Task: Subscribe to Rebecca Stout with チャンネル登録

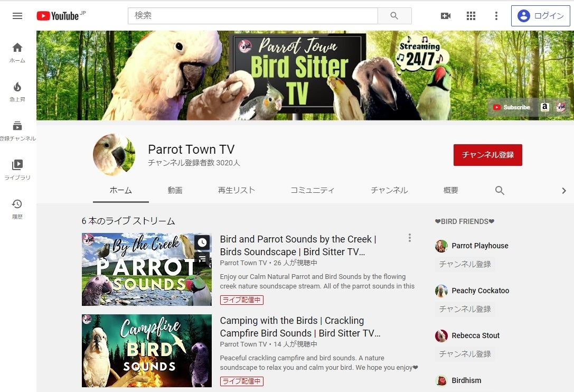Action: click(465, 354)
